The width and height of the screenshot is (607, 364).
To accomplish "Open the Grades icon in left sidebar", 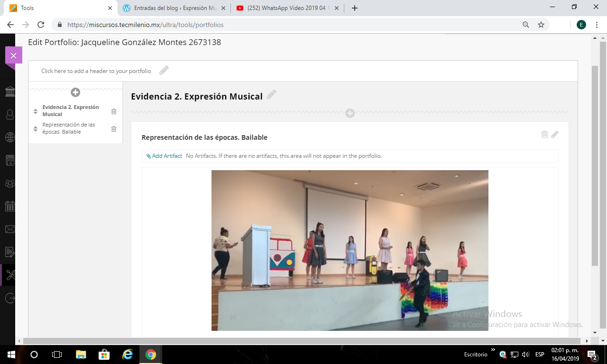I will click(x=9, y=252).
